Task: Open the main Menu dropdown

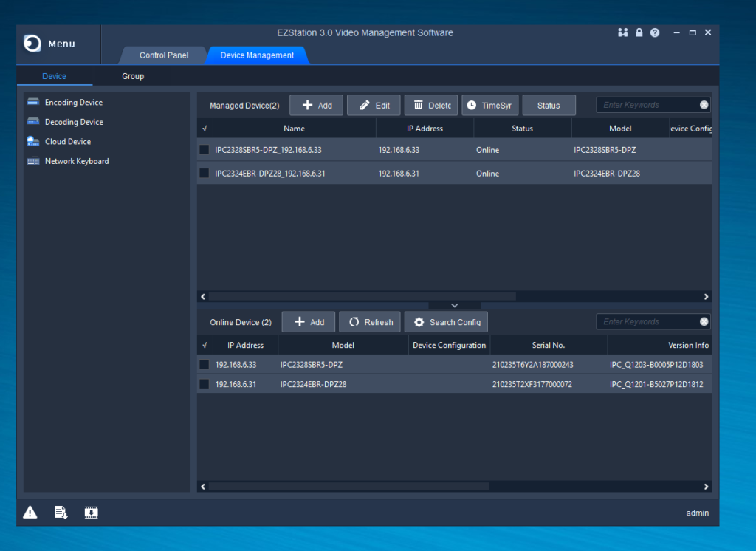Action: (50, 44)
